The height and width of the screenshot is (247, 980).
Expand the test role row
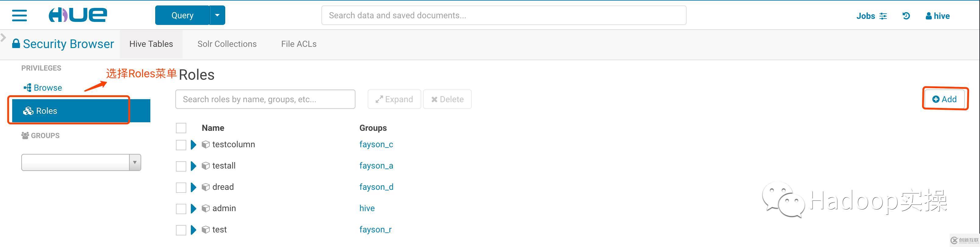(193, 230)
